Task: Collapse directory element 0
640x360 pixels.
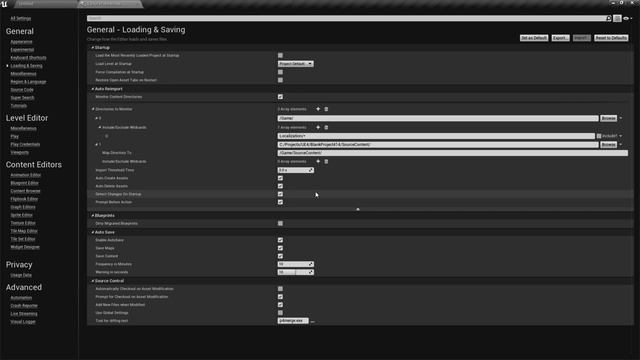Action: (97, 118)
